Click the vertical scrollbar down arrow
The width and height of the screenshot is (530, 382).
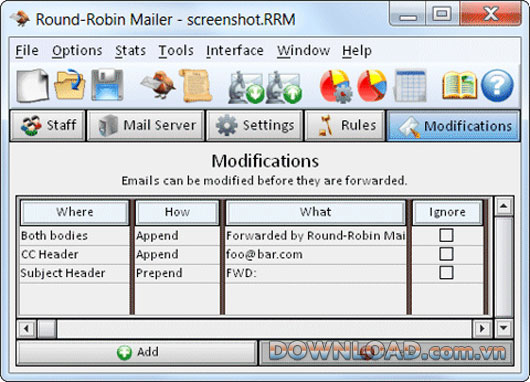[x=504, y=328]
